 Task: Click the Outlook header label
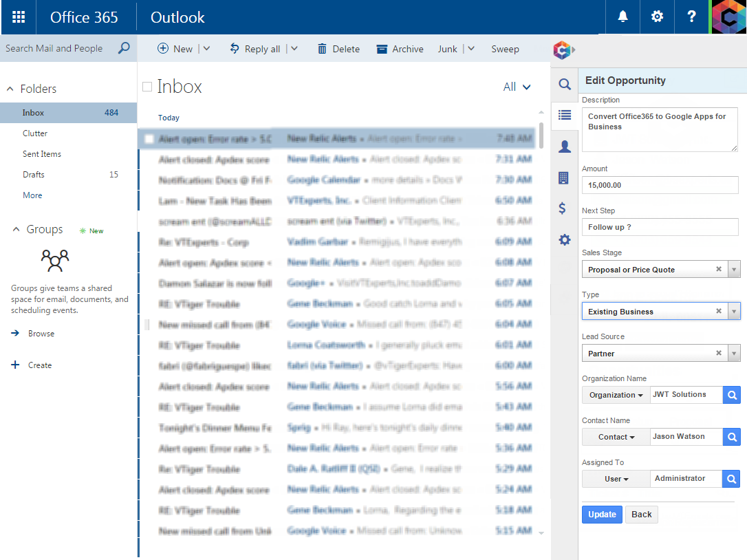tap(177, 17)
